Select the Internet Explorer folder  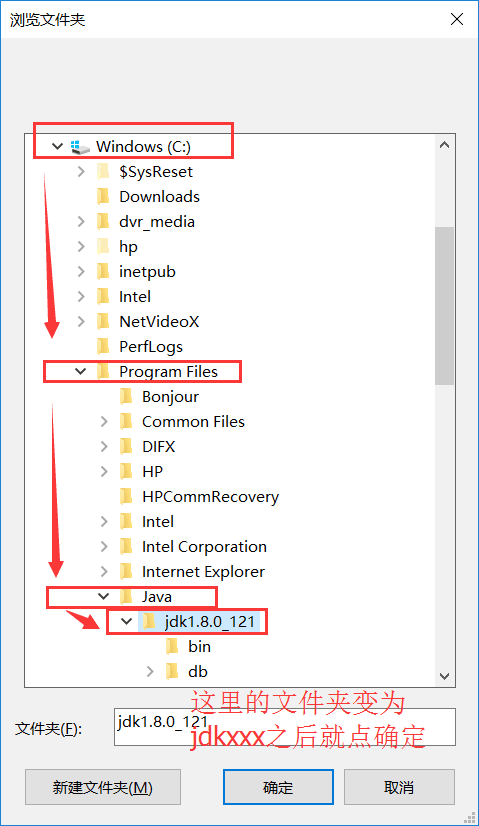click(203, 572)
